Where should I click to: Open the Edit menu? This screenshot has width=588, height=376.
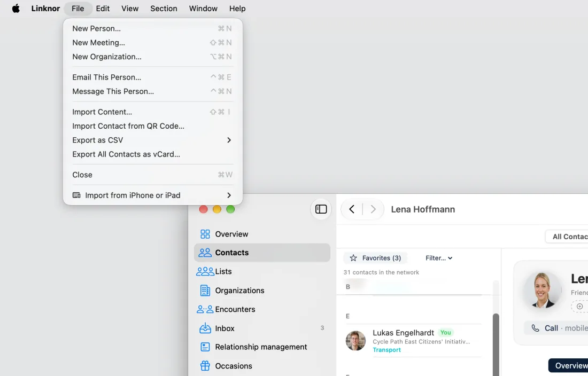click(103, 8)
